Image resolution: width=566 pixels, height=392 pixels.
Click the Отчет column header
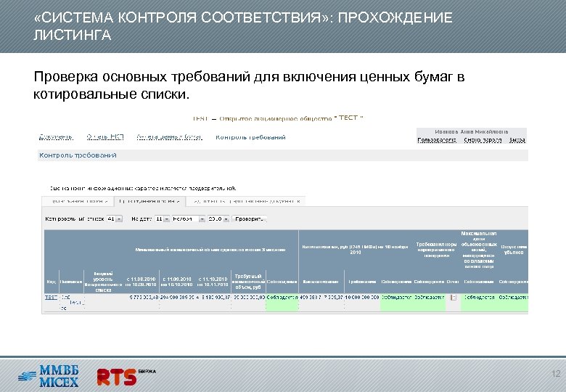pos(453,282)
